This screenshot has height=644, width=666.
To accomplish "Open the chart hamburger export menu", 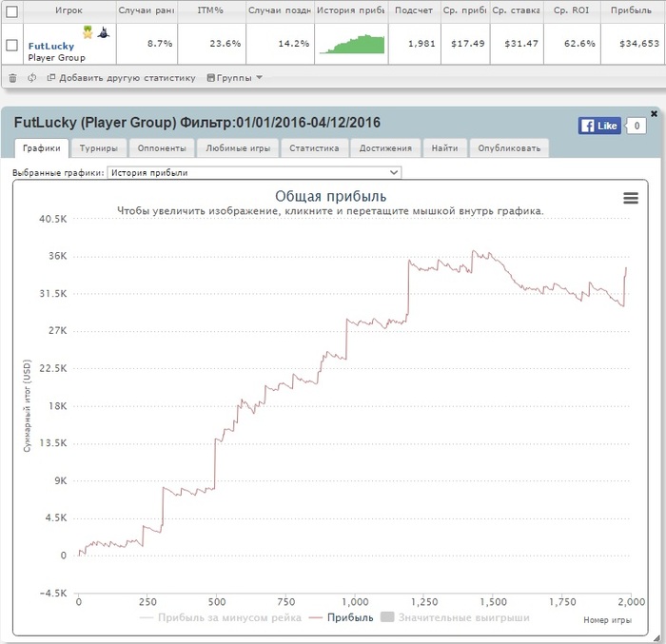I will tap(631, 198).
